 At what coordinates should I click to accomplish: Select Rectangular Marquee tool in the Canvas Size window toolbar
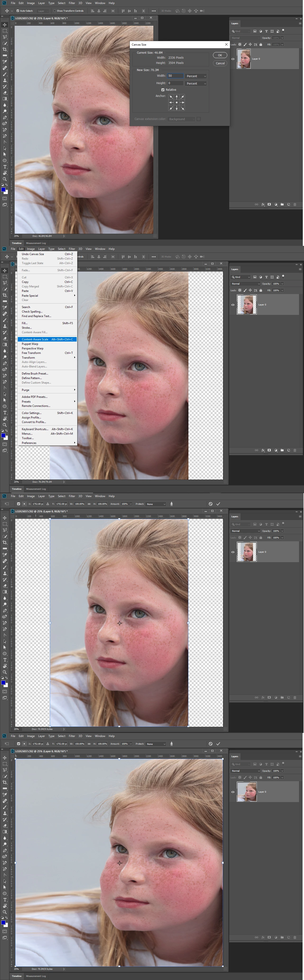pos(5,31)
